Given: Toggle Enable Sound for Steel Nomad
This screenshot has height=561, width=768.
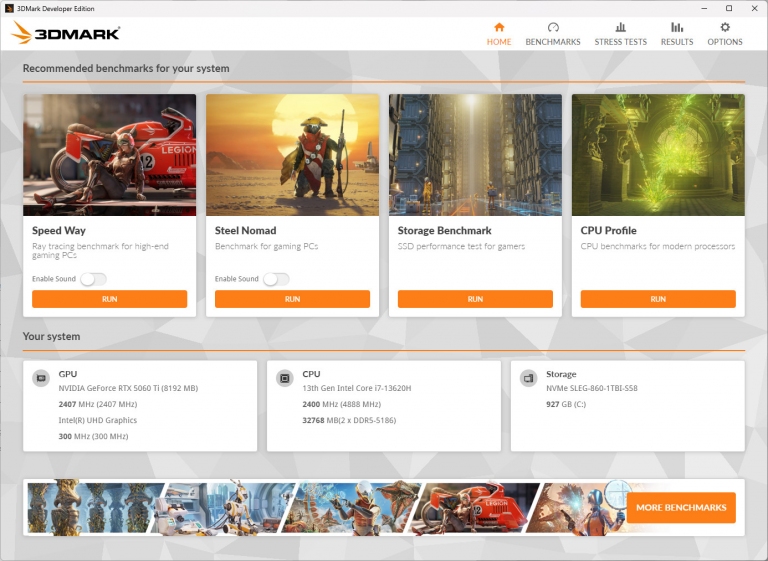Looking at the screenshot, I should pos(276,279).
